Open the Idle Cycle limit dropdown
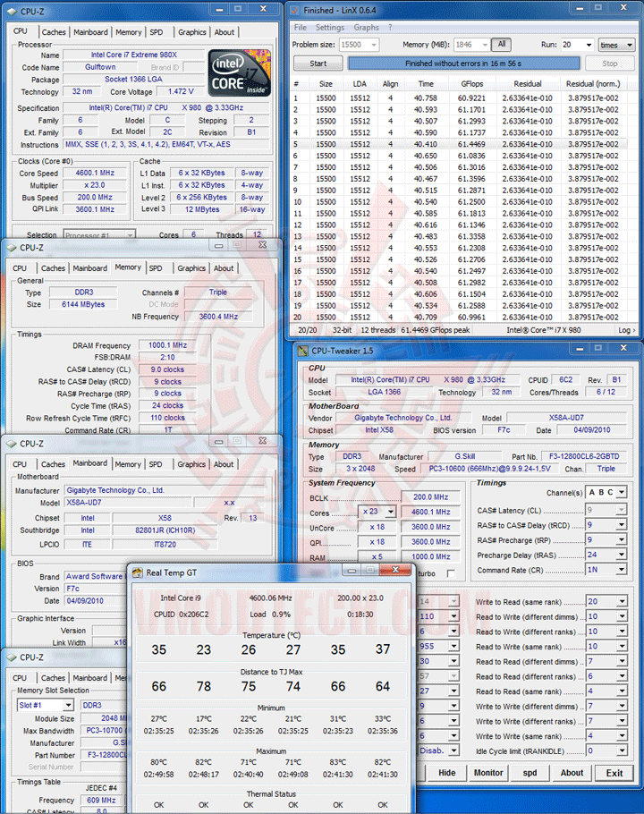 (x=621, y=750)
